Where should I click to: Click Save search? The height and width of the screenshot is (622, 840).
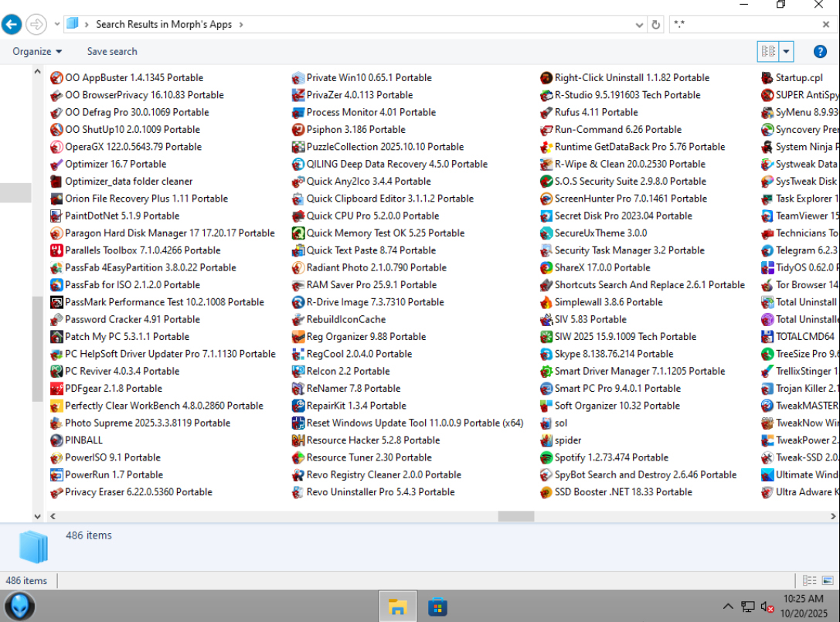[112, 52]
